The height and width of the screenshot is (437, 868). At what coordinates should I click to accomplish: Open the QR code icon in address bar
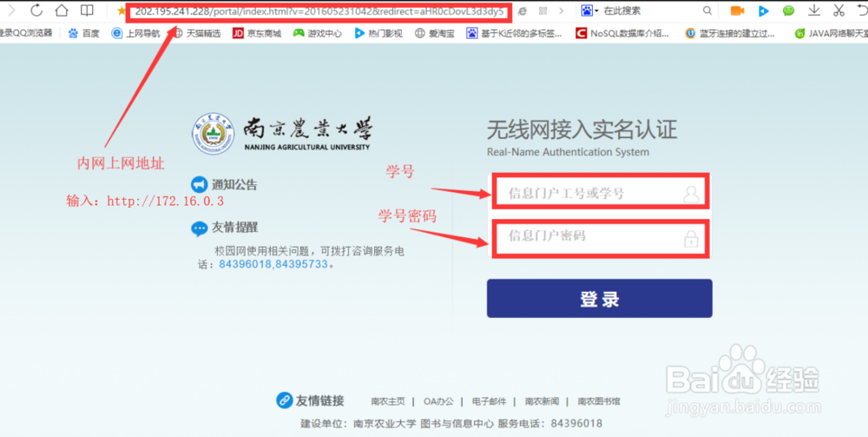click(x=543, y=10)
